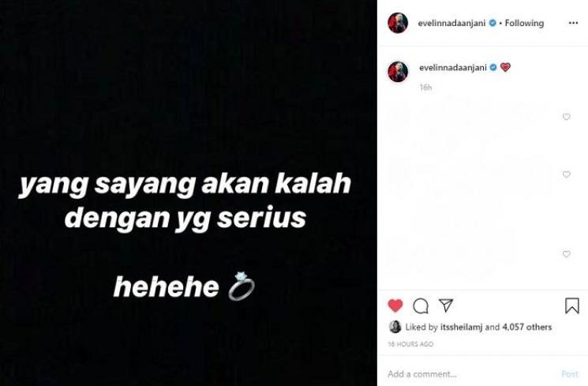Open three-dot more options menu
Screen dimensions: 588x386
(x=573, y=23)
